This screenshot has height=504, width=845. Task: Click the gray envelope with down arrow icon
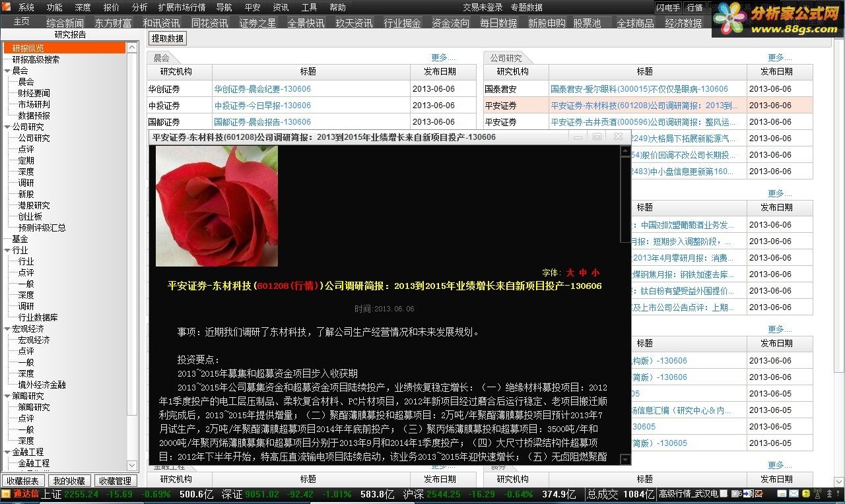pyautogui.click(x=735, y=493)
